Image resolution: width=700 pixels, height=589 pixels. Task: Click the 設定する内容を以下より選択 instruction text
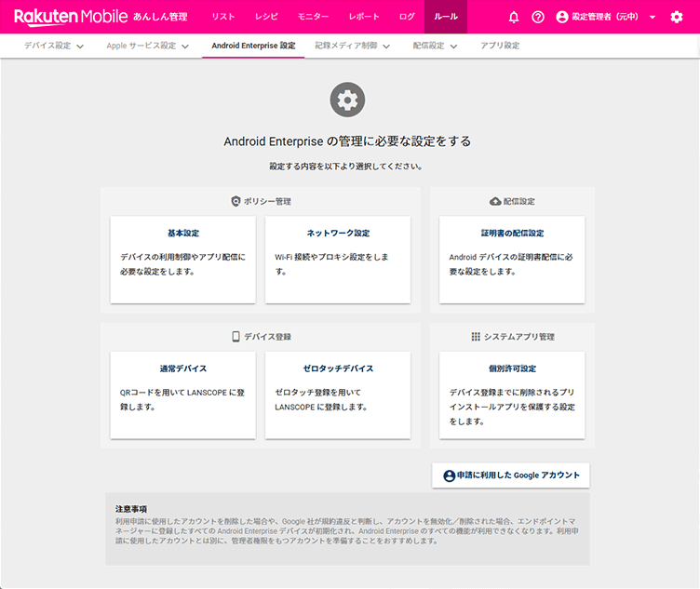pos(345,167)
